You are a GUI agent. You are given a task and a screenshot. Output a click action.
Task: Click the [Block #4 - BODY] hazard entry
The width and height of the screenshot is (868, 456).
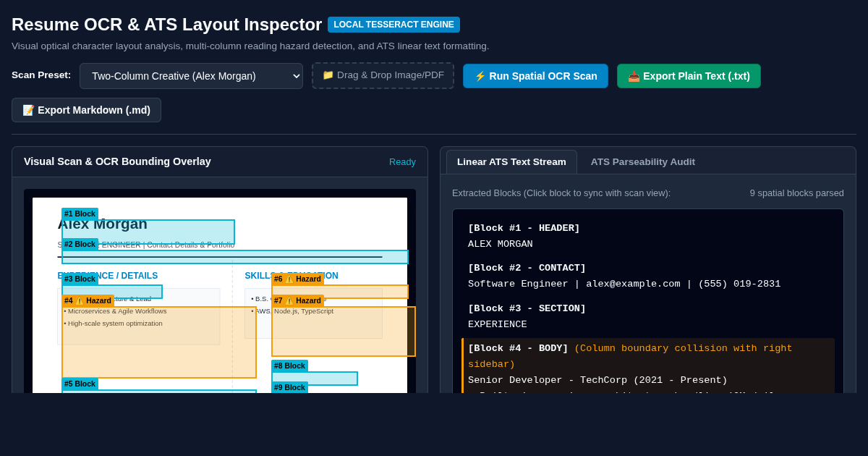(x=648, y=366)
